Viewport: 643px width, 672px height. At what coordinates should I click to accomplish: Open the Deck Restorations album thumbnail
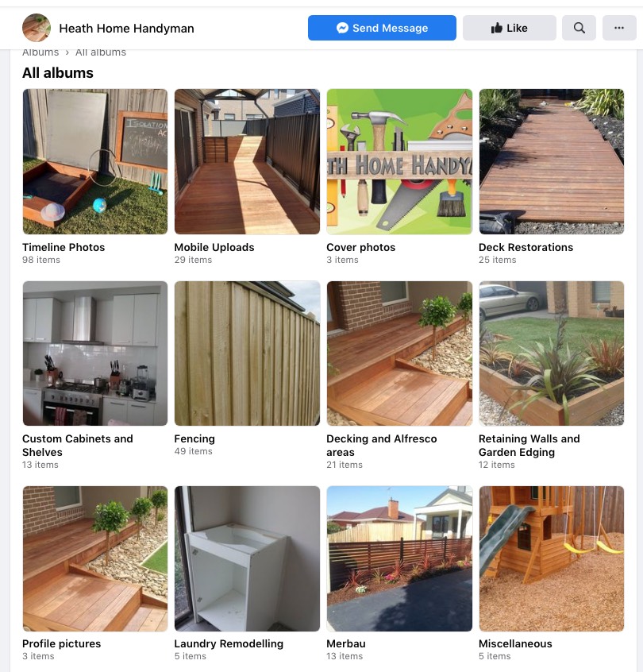[x=552, y=161]
